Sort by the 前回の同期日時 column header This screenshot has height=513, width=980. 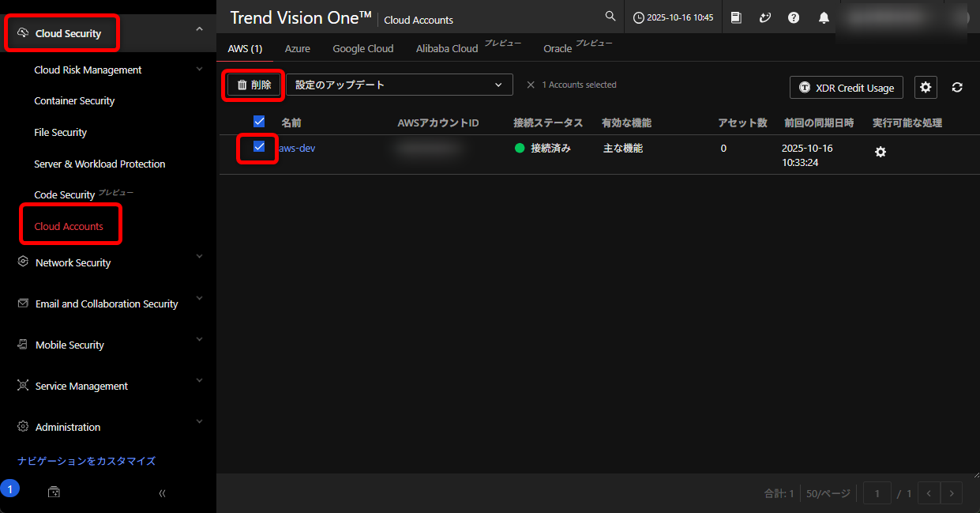coord(819,123)
